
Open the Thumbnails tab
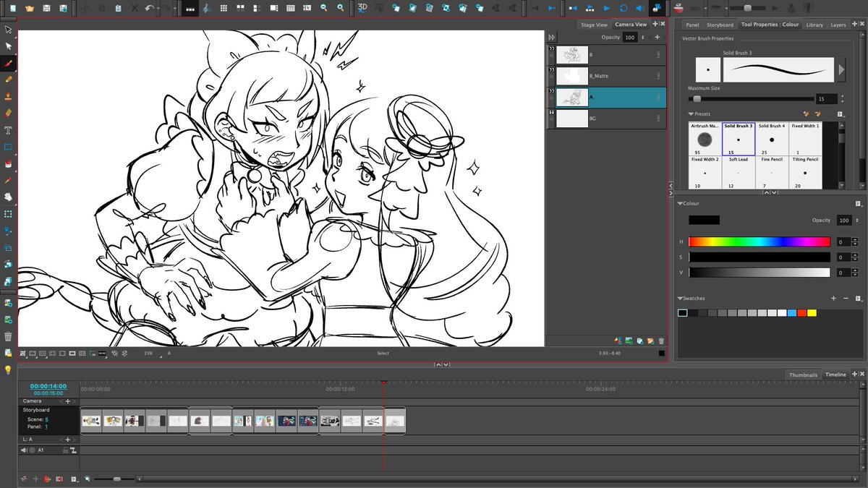[x=804, y=374]
